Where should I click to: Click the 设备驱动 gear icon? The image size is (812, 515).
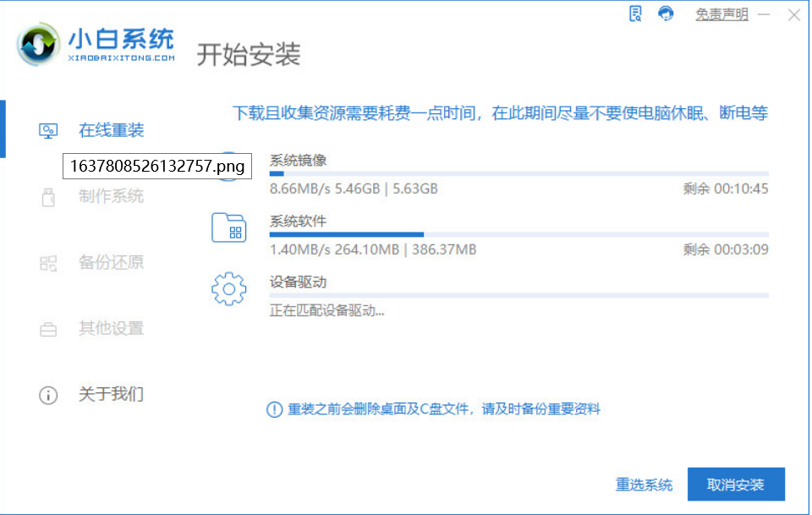click(228, 289)
